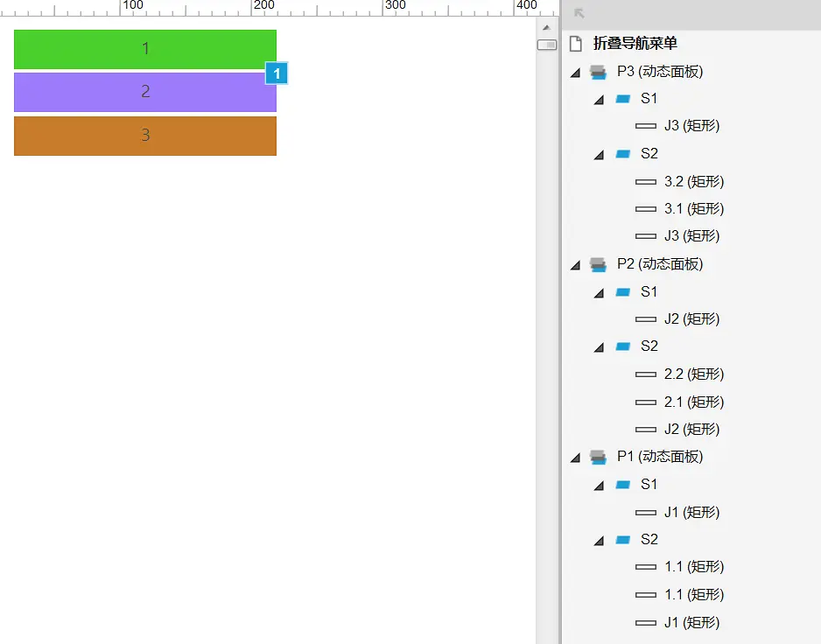Click the page icon beside 折叠导航菜单
The image size is (821, 644).
(x=576, y=44)
